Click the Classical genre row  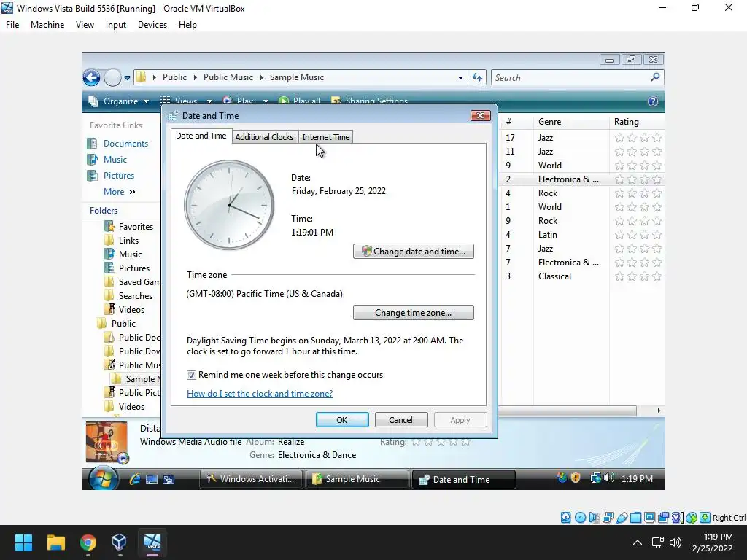tap(554, 276)
